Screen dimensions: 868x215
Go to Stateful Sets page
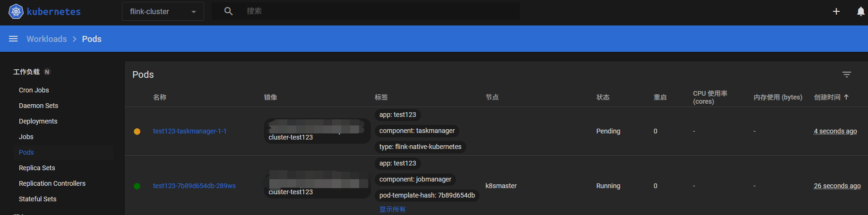pyautogui.click(x=38, y=199)
